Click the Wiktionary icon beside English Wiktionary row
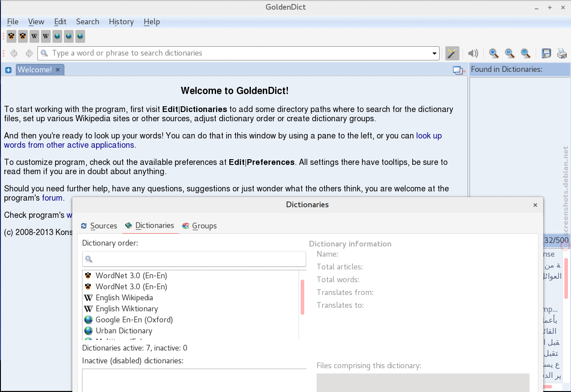 [x=88, y=309]
